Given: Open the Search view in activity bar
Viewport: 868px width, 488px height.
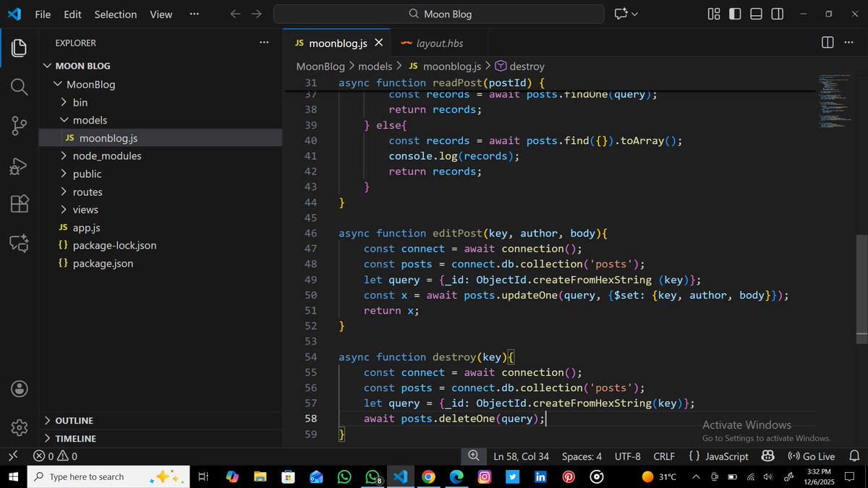Looking at the screenshot, I should (x=20, y=87).
